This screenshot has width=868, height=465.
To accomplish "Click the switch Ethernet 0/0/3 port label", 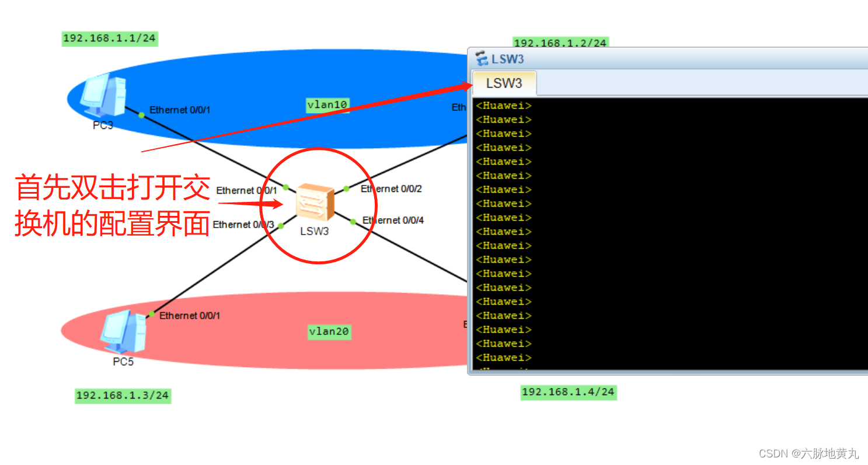I will click(243, 225).
